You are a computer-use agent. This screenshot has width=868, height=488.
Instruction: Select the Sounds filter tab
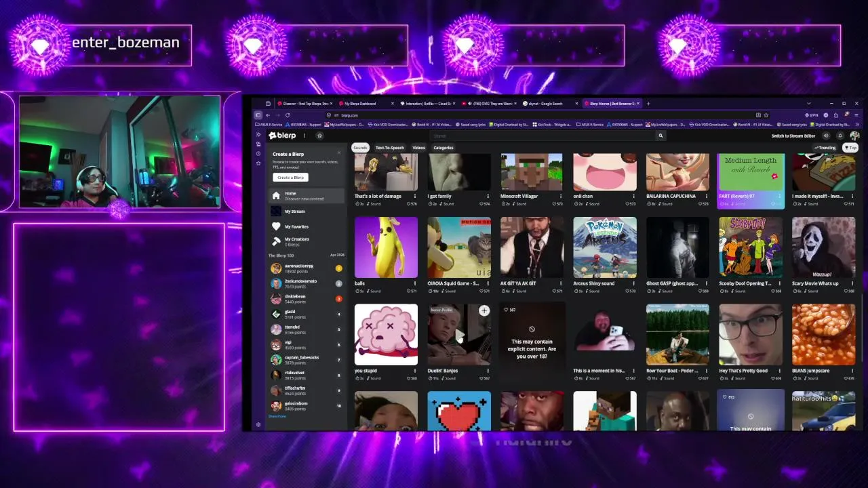pos(360,148)
